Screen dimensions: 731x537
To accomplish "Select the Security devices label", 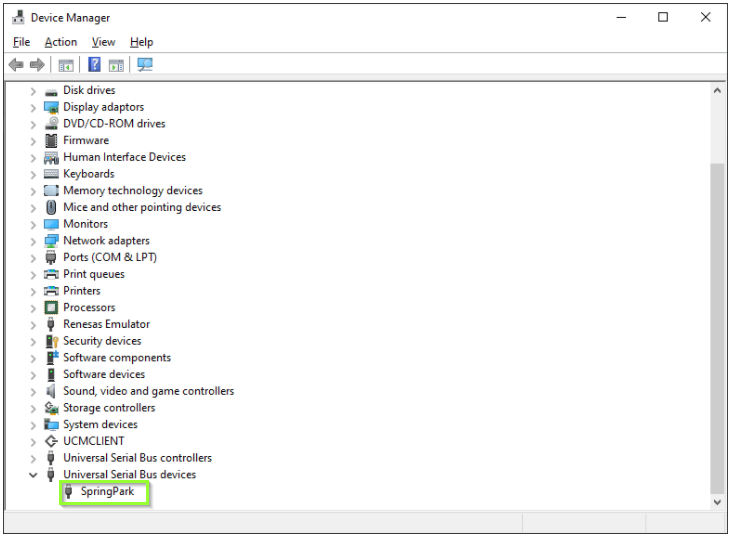I will [102, 341].
